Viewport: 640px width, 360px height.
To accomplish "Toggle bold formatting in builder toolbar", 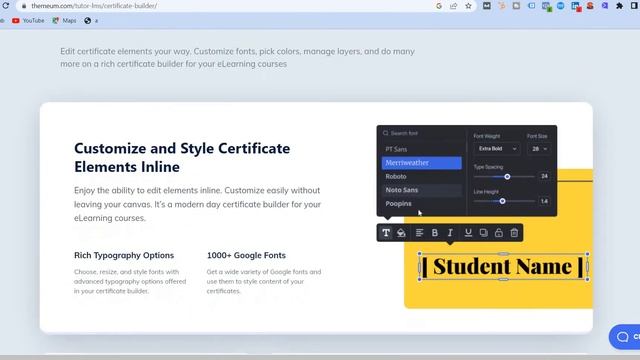I will (435, 233).
